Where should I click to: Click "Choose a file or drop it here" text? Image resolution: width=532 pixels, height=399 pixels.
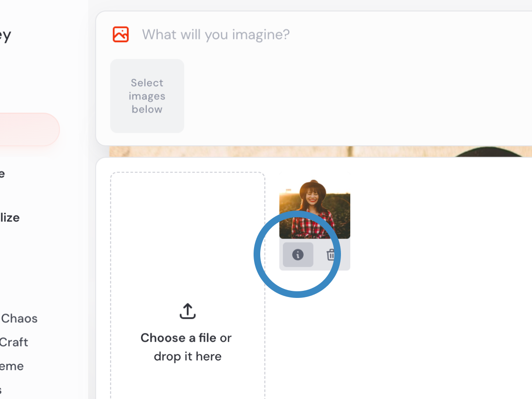[x=187, y=347]
